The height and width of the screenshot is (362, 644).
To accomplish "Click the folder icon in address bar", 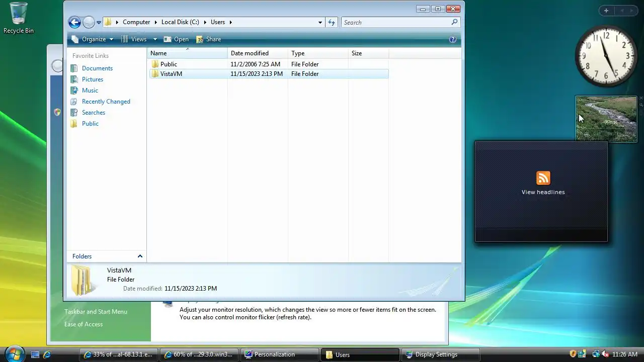I will 108,22.
